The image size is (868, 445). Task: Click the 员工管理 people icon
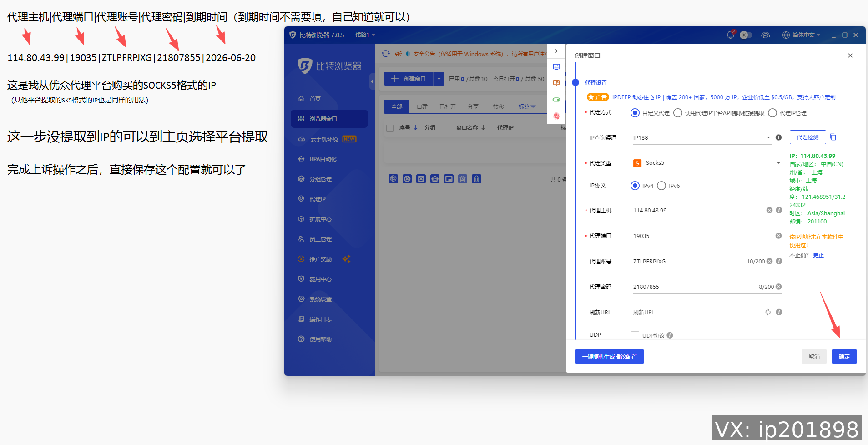pos(301,239)
